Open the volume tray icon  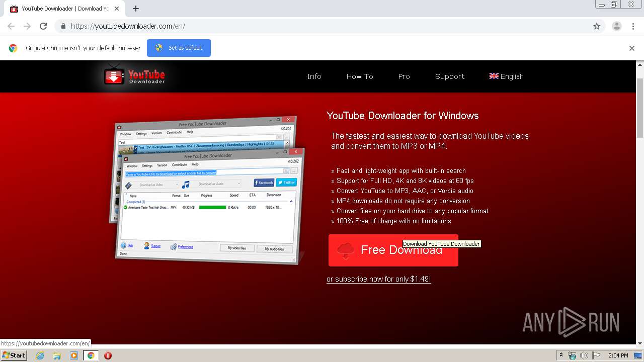tap(584, 355)
